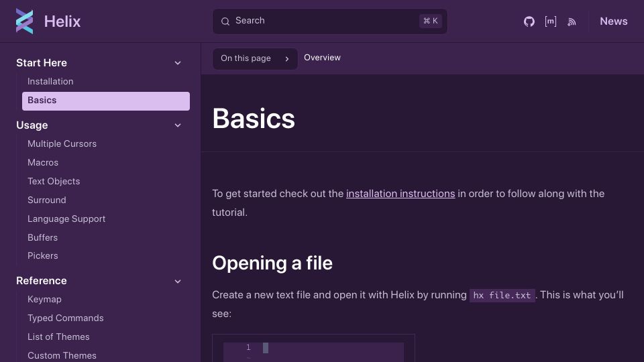Screen dimensions: 644x362
Task: Open the Language Support page
Action: (x=66, y=219)
